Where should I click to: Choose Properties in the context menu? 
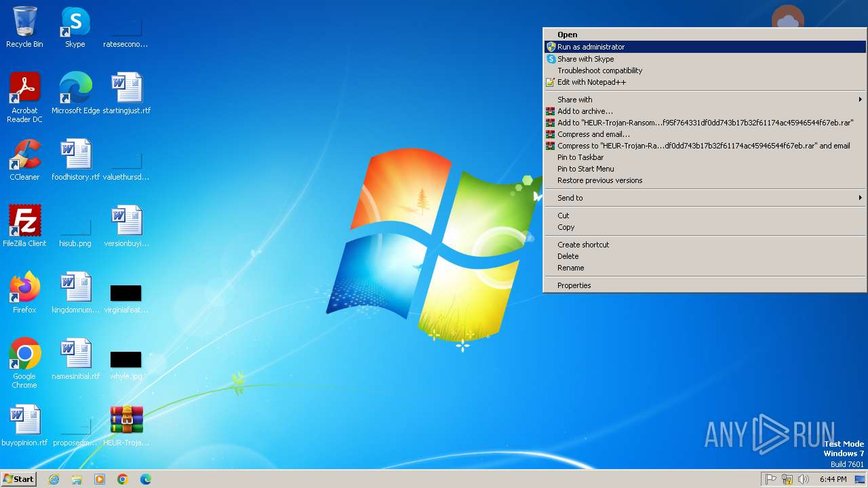(x=705, y=285)
